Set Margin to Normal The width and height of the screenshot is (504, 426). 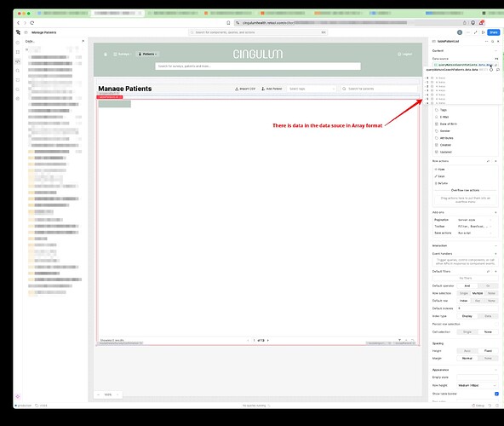pos(467,358)
